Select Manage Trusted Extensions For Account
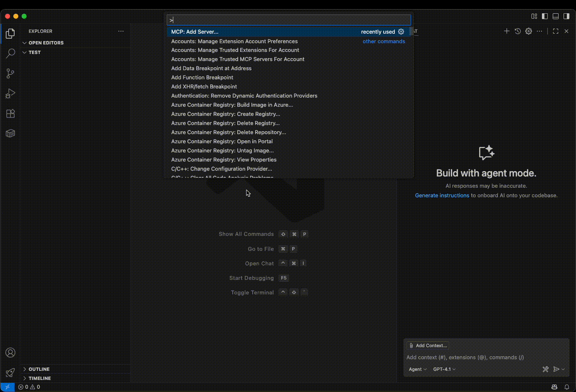Viewport: 576px width, 392px height. 288,50
